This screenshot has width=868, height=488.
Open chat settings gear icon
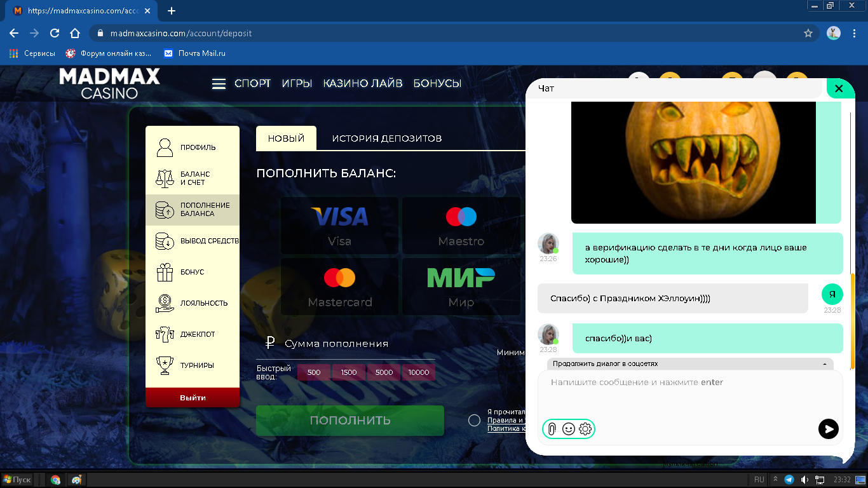click(585, 429)
